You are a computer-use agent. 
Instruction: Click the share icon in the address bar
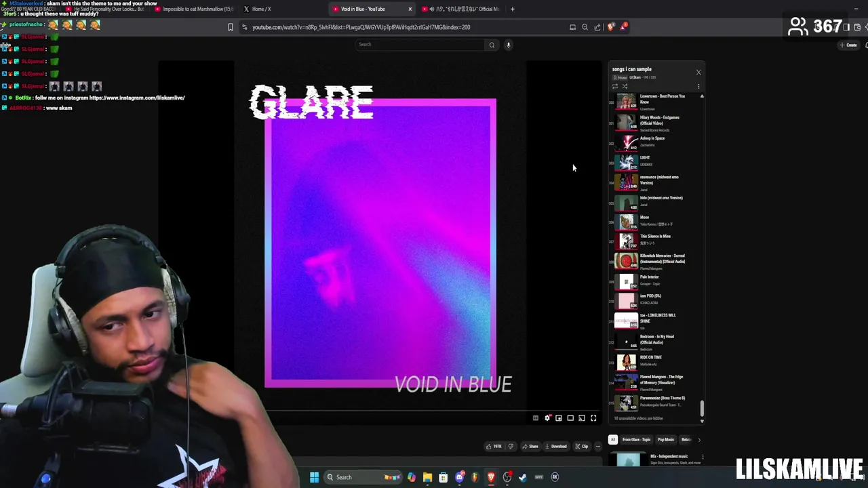597,27
